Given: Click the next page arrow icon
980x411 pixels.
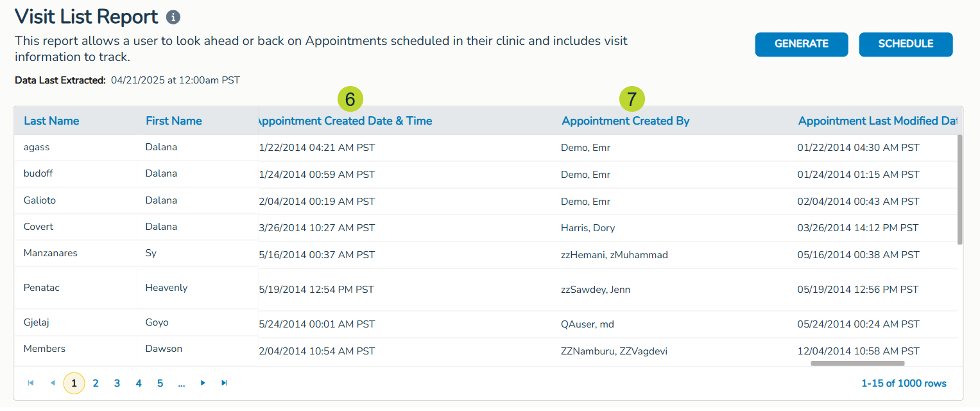Looking at the screenshot, I should pos(203,383).
